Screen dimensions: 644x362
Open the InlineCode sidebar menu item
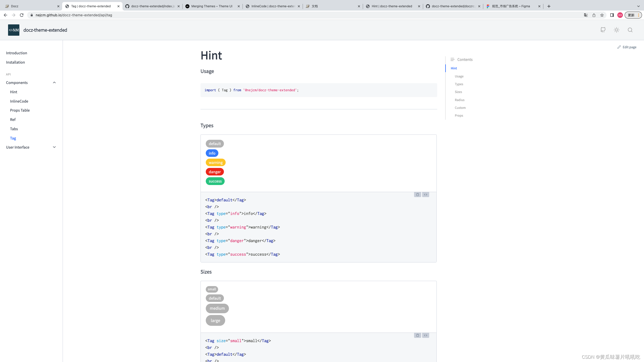[19, 101]
